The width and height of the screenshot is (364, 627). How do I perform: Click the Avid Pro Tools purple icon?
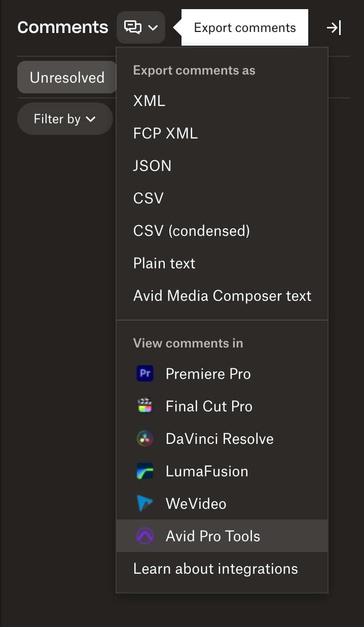[145, 536]
